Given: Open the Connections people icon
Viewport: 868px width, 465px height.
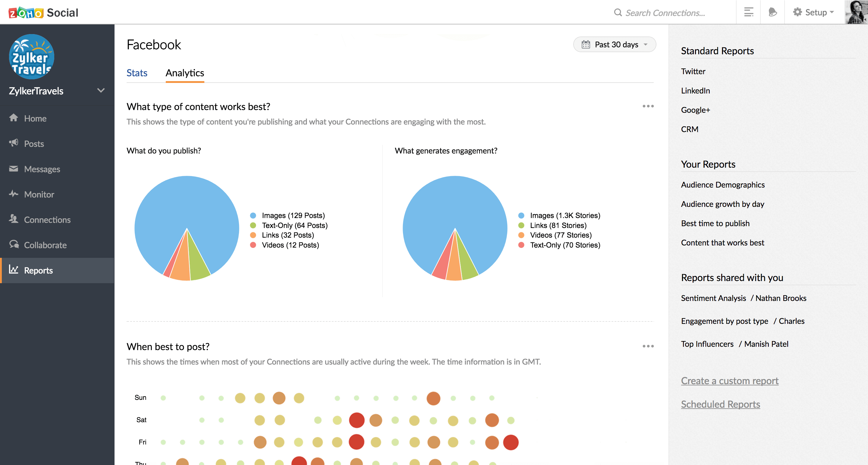Looking at the screenshot, I should 14,219.
